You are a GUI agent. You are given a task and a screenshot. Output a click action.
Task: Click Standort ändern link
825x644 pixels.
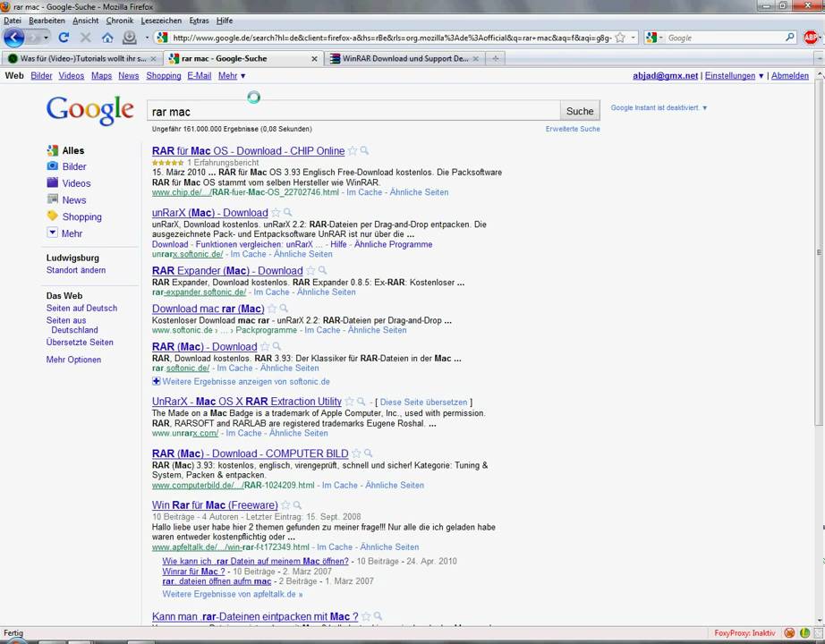pyautogui.click(x=76, y=270)
